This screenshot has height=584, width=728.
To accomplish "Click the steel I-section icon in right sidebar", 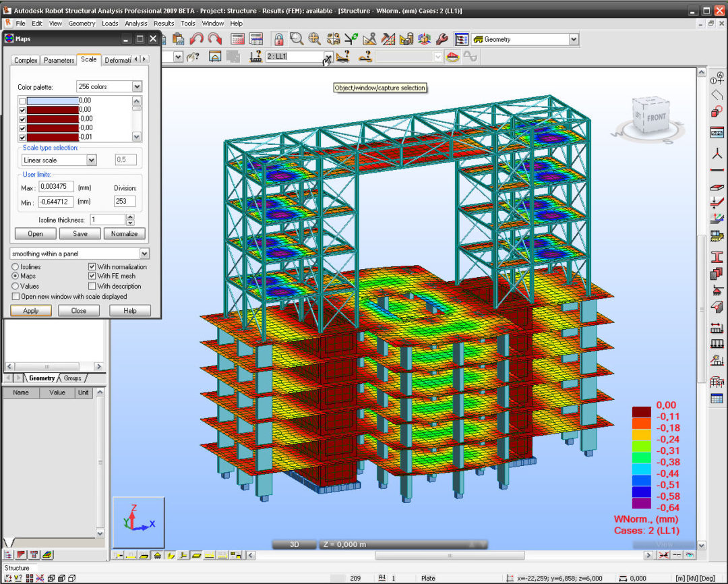I will point(717,257).
